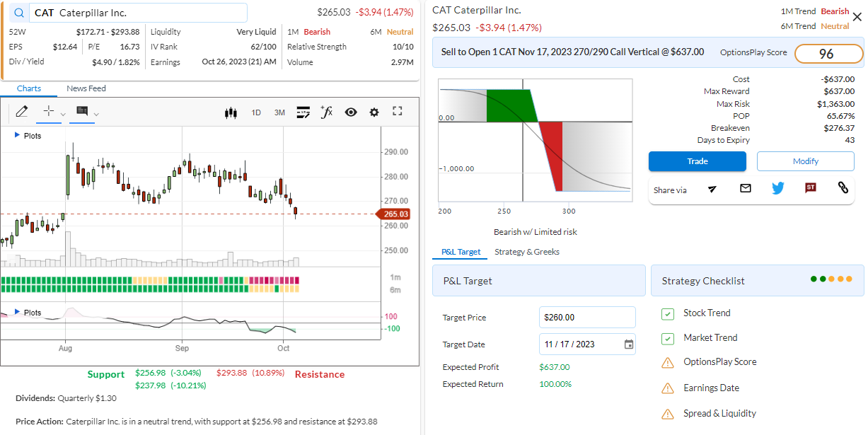Expand the lower Plots indicator section
Image resolution: width=868 pixels, height=435 pixels.
point(17,312)
